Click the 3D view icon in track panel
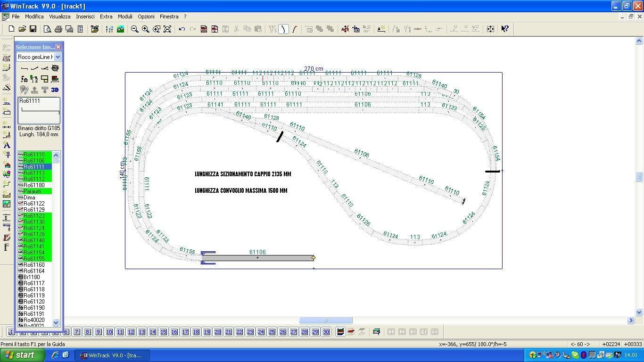The width and height of the screenshot is (644, 362). 55,90
